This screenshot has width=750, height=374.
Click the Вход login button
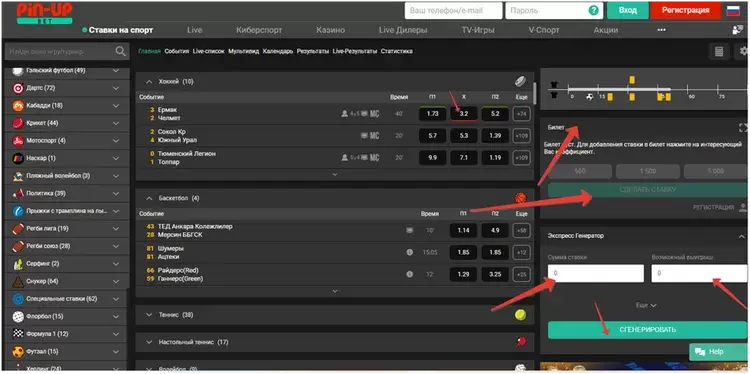pyautogui.click(x=628, y=10)
